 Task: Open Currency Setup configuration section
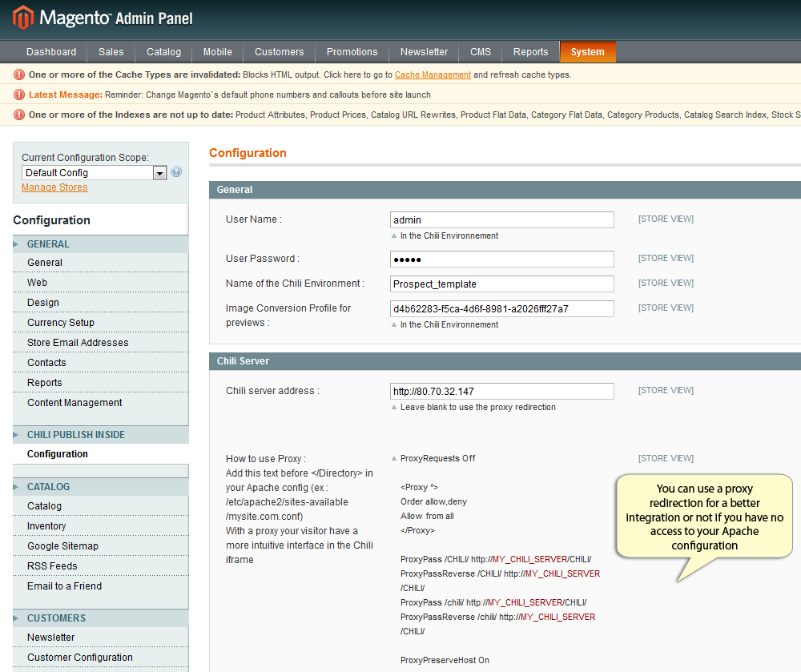point(101,322)
